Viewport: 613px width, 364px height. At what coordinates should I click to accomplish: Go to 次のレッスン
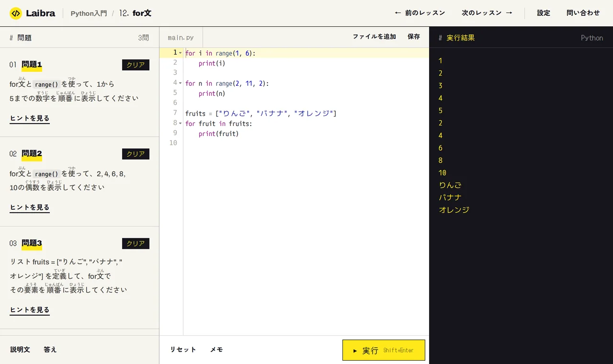coord(487,13)
